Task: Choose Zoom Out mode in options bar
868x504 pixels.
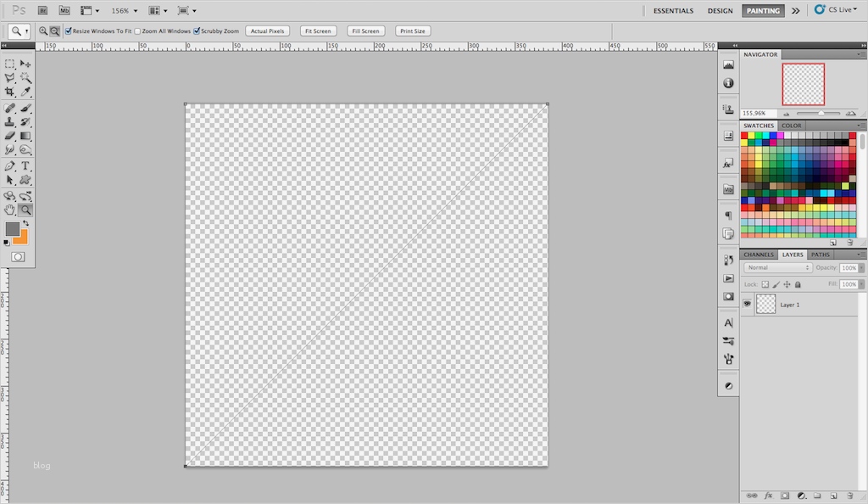Action: (54, 31)
